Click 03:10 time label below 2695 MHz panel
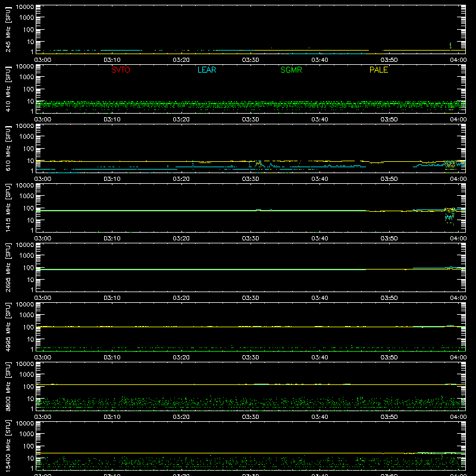 (x=112, y=298)
